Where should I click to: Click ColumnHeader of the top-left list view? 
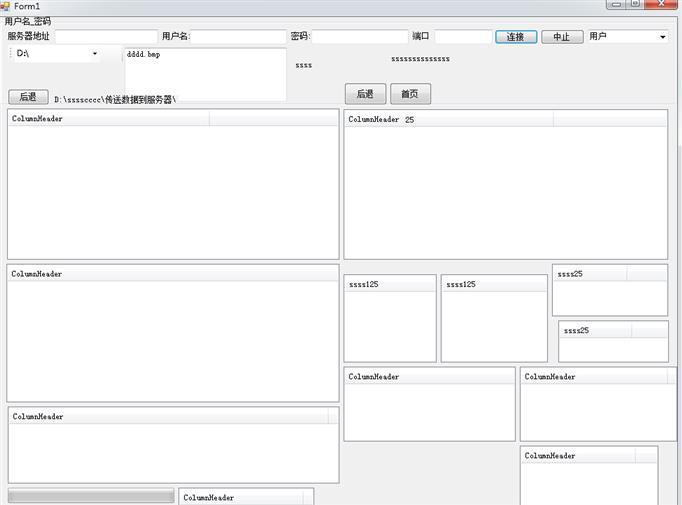coord(108,119)
